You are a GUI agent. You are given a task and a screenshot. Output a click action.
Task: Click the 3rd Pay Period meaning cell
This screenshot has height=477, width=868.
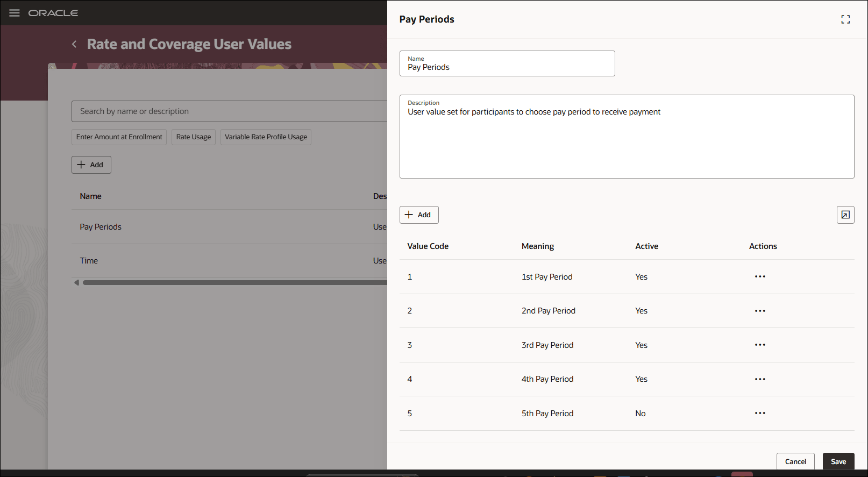tap(547, 345)
